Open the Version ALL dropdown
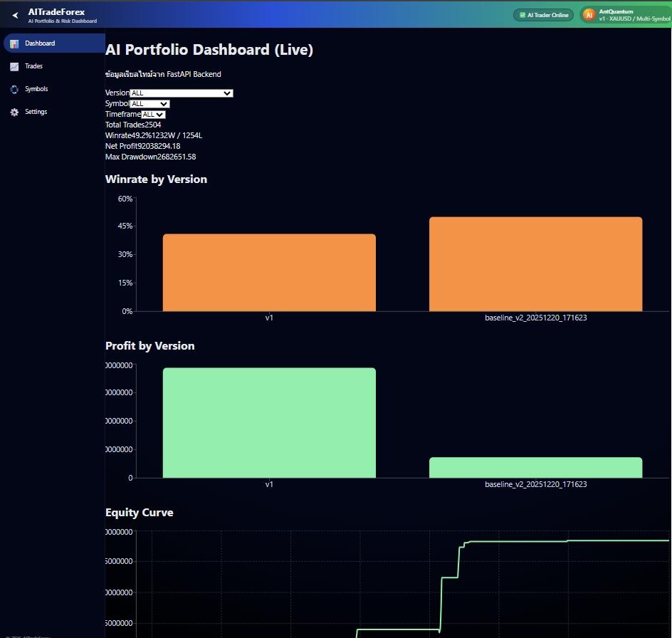 click(x=181, y=93)
